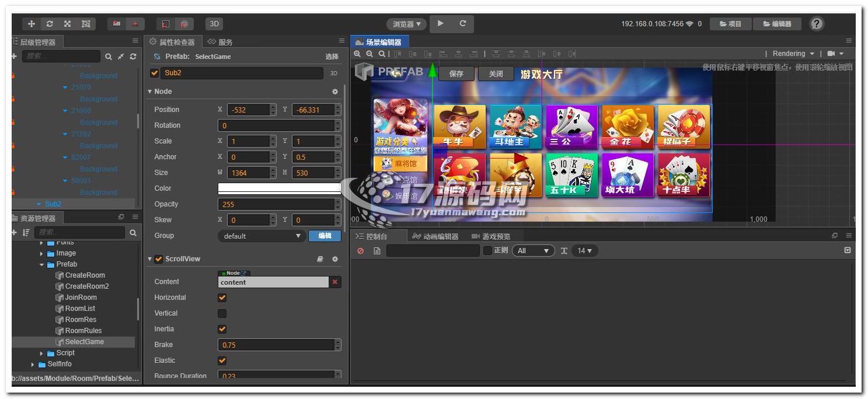868x399 pixels.
Task: Toggle the Inertia checkbox
Action: pos(222,329)
